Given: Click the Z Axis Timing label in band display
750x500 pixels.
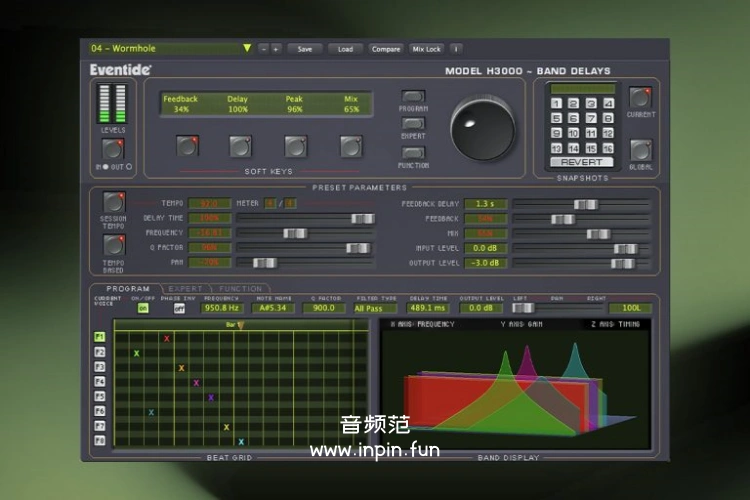Looking at the screenshot, I should tap(615, 324).
